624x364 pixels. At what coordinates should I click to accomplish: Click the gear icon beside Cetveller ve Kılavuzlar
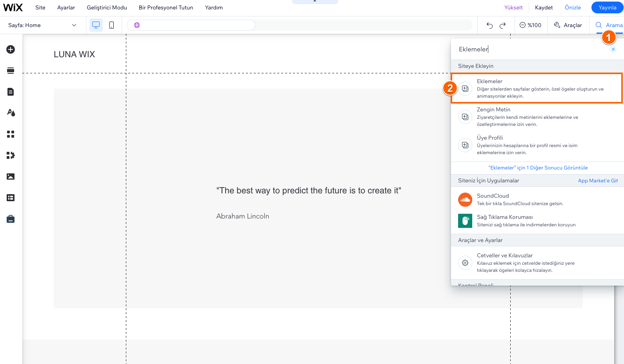pyautogui.click(x=465, y=263)
